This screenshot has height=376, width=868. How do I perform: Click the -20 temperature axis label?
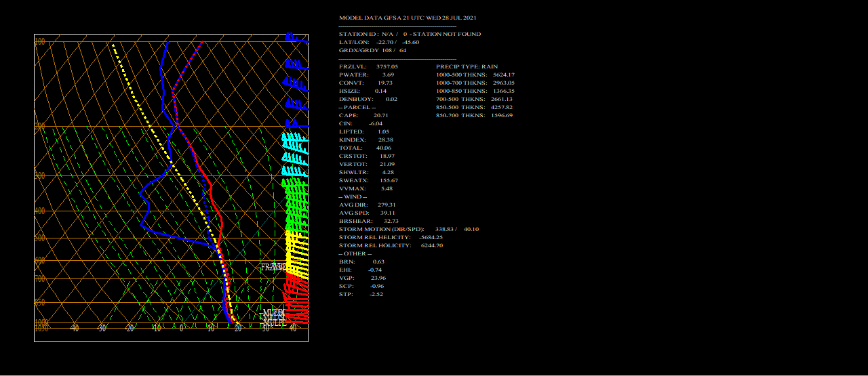(129, 328)
